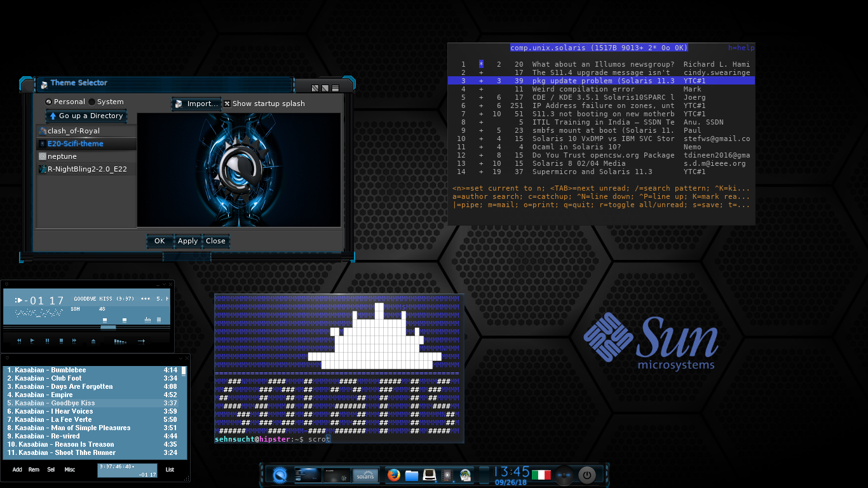Open the playlist Rem menu

point(34,470)
